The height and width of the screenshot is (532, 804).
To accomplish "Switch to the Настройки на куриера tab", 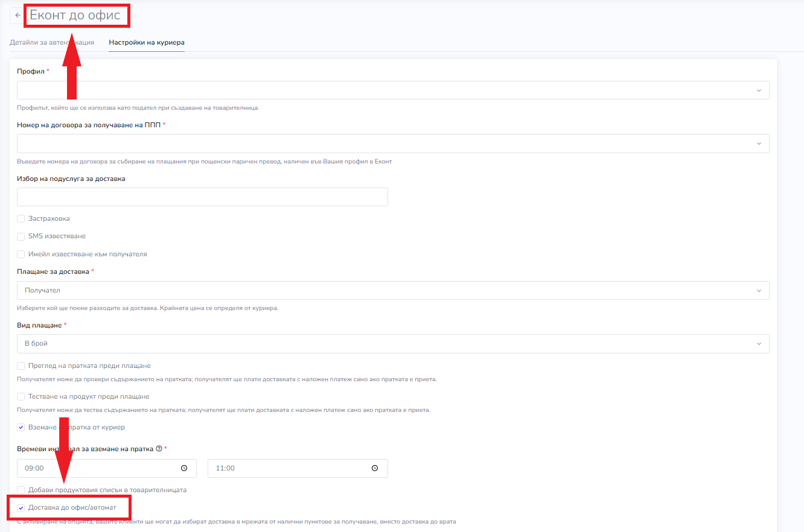I will [147, 43].
